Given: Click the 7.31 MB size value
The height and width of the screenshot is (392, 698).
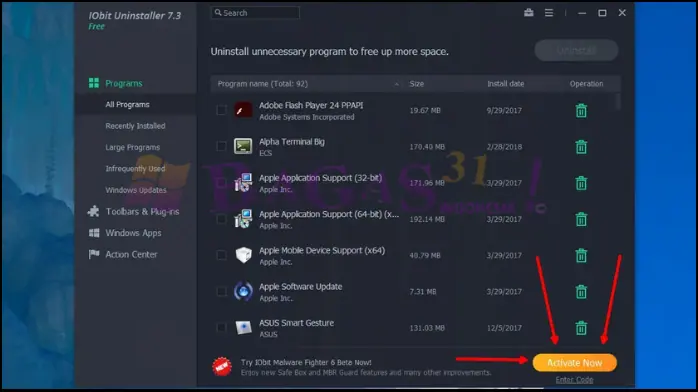Looking at the screenshot, I should click(422, 291).
